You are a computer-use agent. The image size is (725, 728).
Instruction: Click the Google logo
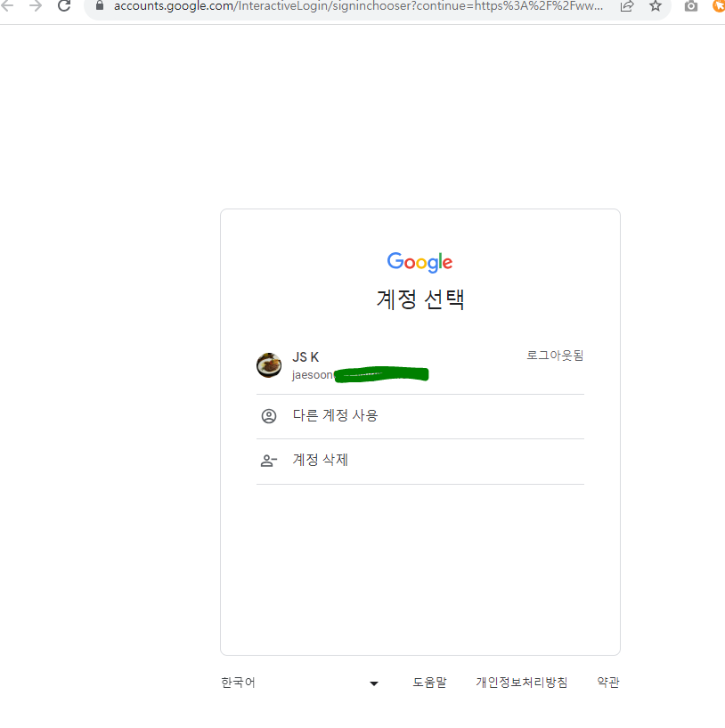click(420, 262)
